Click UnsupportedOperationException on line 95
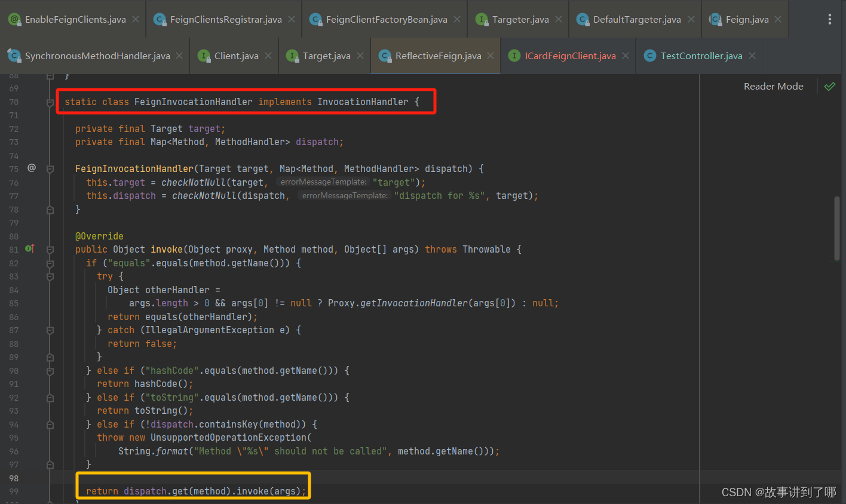 [x=228, y=438]
